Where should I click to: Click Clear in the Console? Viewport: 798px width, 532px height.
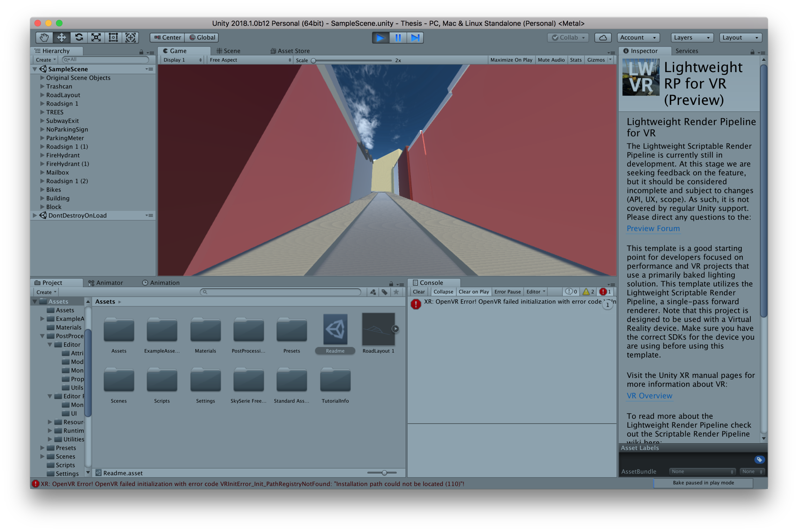[418, 292]
